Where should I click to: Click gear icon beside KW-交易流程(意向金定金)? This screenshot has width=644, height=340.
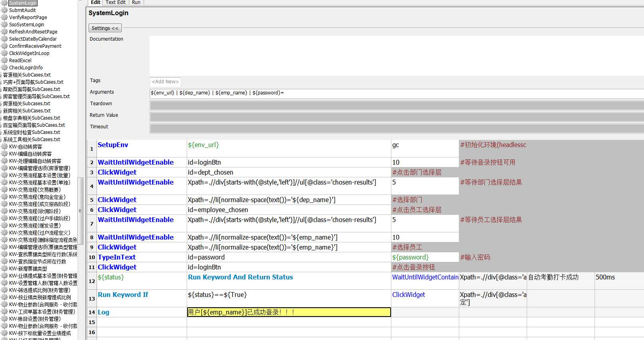4,197
